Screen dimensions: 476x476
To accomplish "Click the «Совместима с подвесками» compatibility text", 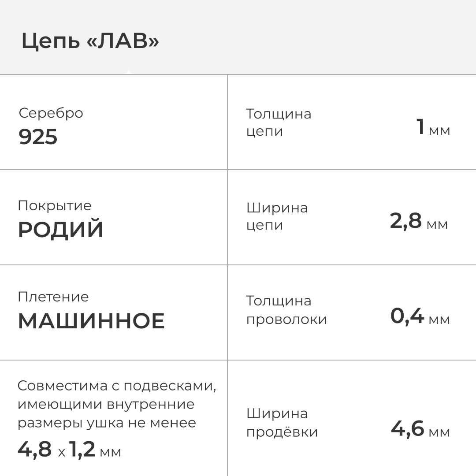I will (x=117, y=386).
